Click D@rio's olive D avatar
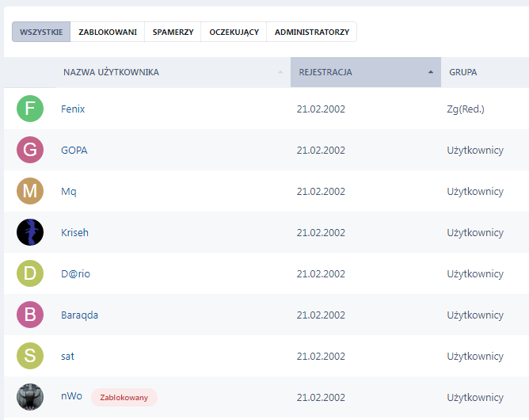This screenshot has height=420, width=529. point(30,273)
